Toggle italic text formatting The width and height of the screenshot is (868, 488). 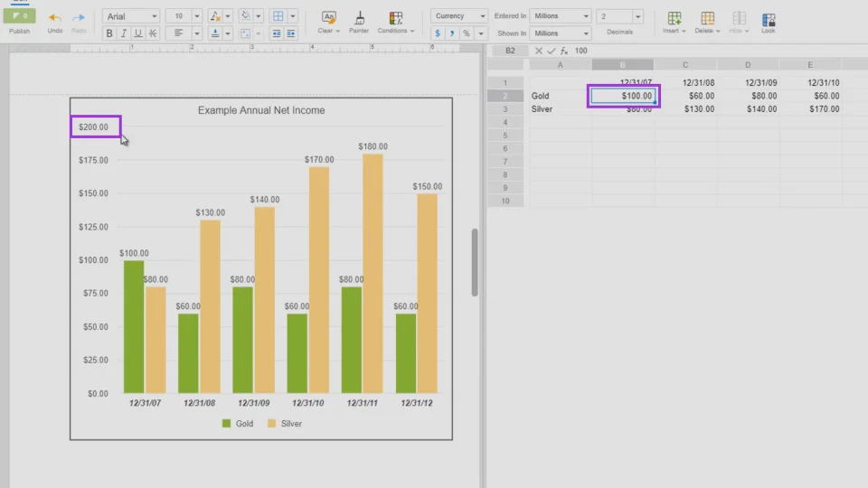click(x=124, y=33)
